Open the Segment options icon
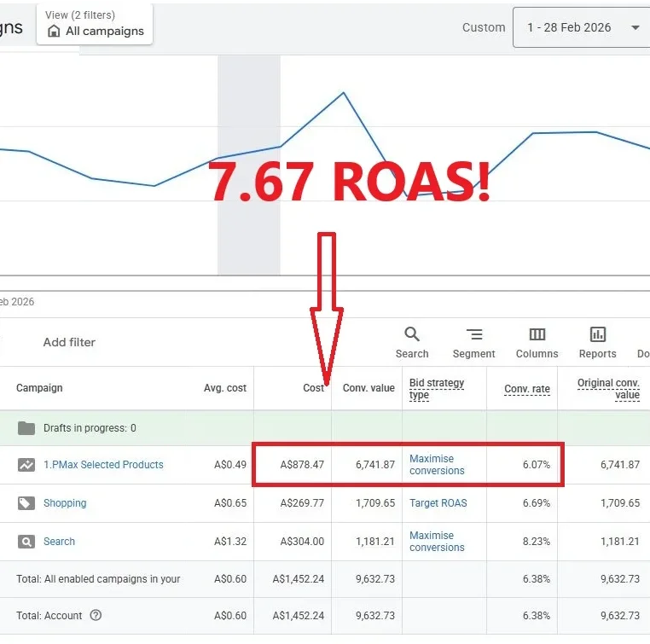This screenshot has height=644, width=650. [473, 334]
